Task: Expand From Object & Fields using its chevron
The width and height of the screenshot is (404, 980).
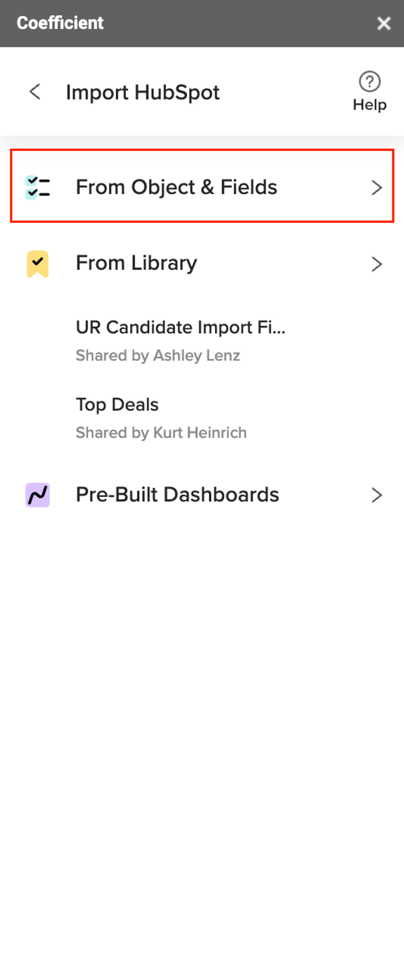Action: pyautogui.click(x=376, y=187)
